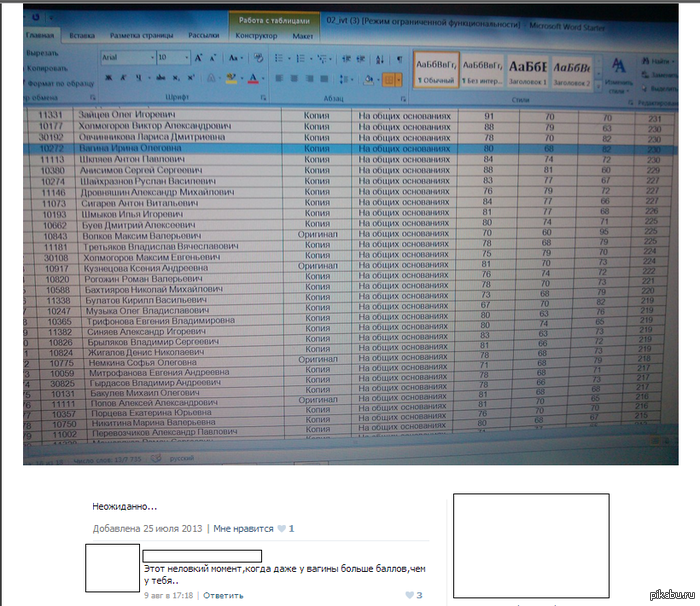The height and width of the screenshot is (606, 700).
Task: Click the grow font size icon
Action: (199, 58)
